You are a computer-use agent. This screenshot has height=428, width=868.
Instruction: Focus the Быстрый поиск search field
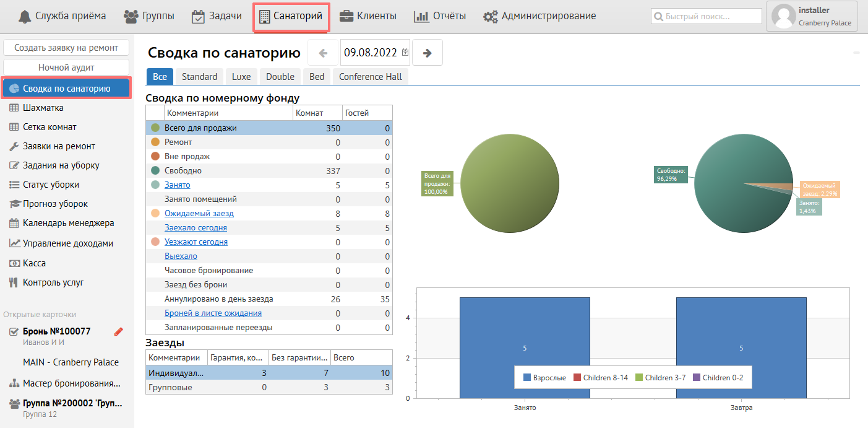coord(707,16)
